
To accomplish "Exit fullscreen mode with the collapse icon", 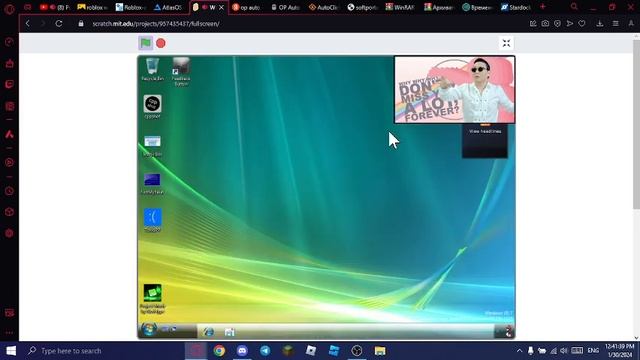I will 506,43.
